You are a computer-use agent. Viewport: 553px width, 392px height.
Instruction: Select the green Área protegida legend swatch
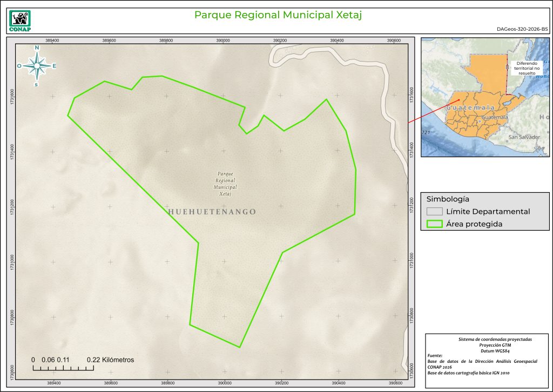pos(434,224)
